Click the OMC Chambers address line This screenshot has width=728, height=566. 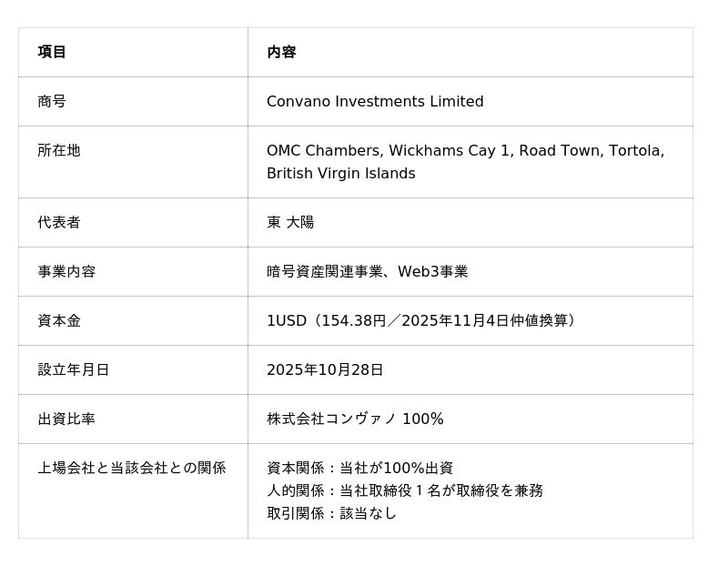click(465, 150)
